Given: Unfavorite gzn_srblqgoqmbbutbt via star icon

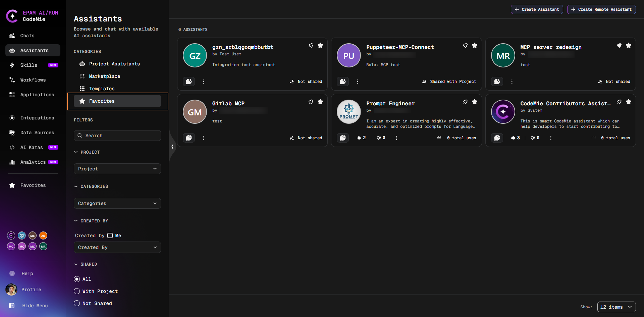Looking at the screenshot, I should [320, 45].
